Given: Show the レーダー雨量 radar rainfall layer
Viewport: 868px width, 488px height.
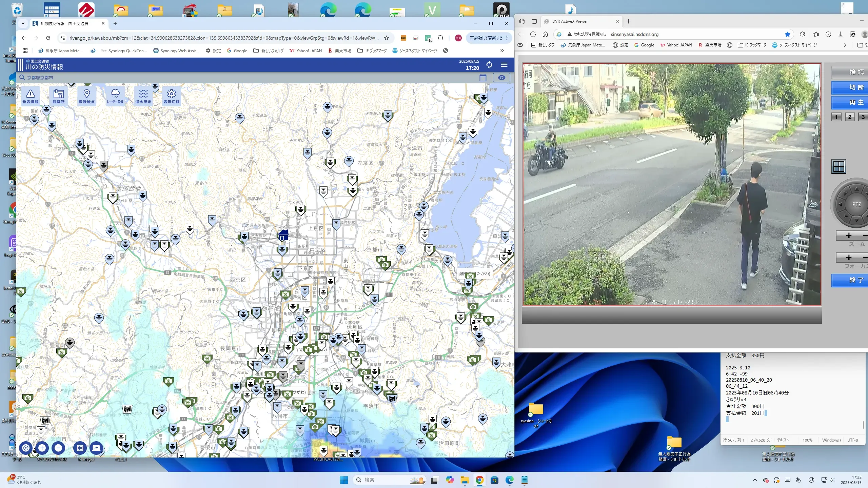Looking at the screenshot, I should tap(115, 96).
